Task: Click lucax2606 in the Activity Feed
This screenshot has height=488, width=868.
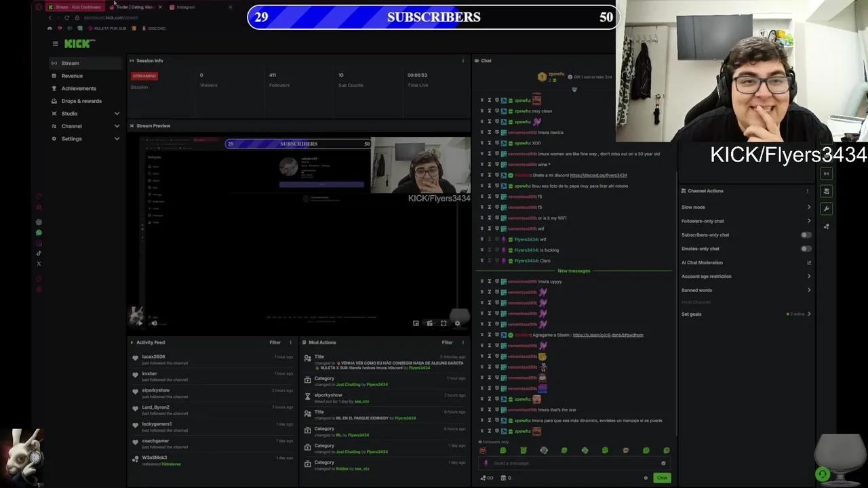Action: (153, 357)
